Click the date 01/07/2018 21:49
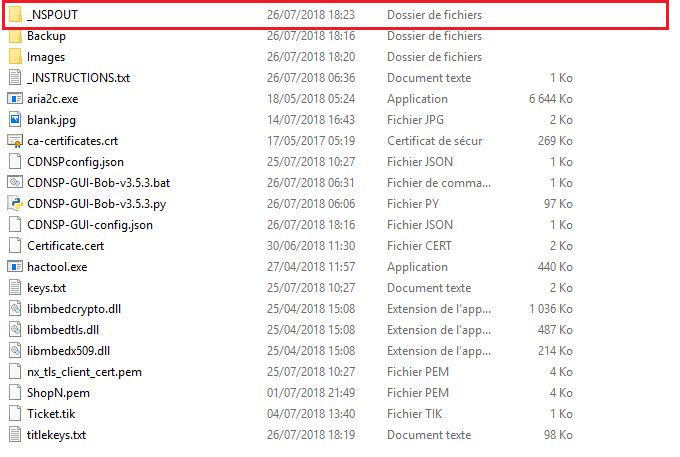Viewport: 680px width, 457px height. [311, 393]
